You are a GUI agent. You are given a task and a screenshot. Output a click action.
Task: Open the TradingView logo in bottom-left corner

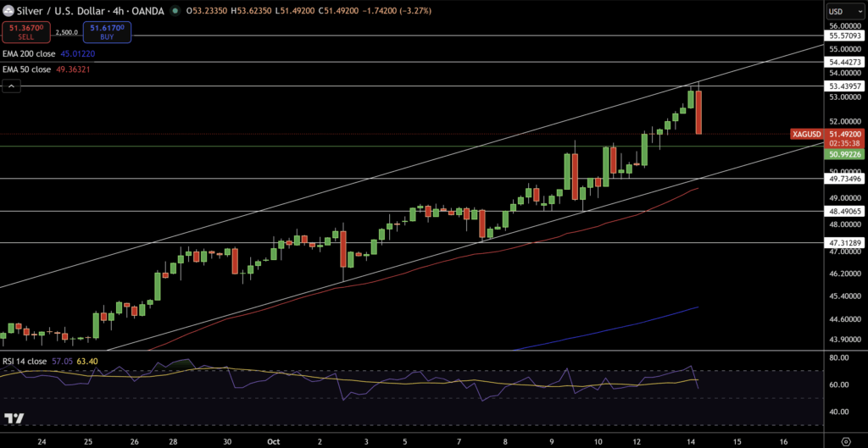click(13, 419)
